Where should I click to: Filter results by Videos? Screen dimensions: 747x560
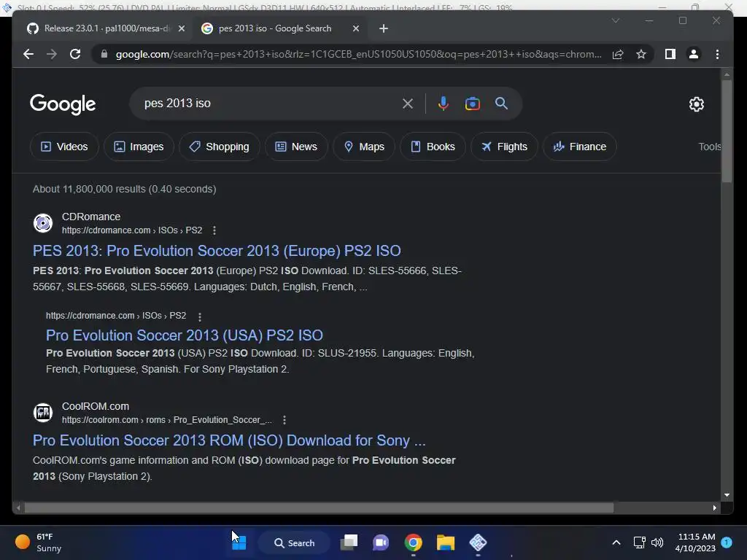pyautogui.click(x=64, y=147)
